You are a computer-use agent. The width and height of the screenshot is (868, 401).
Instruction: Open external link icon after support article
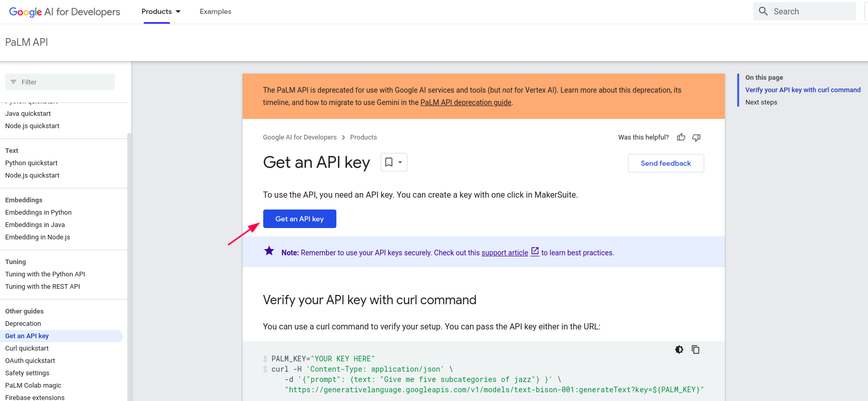(535, 251)
